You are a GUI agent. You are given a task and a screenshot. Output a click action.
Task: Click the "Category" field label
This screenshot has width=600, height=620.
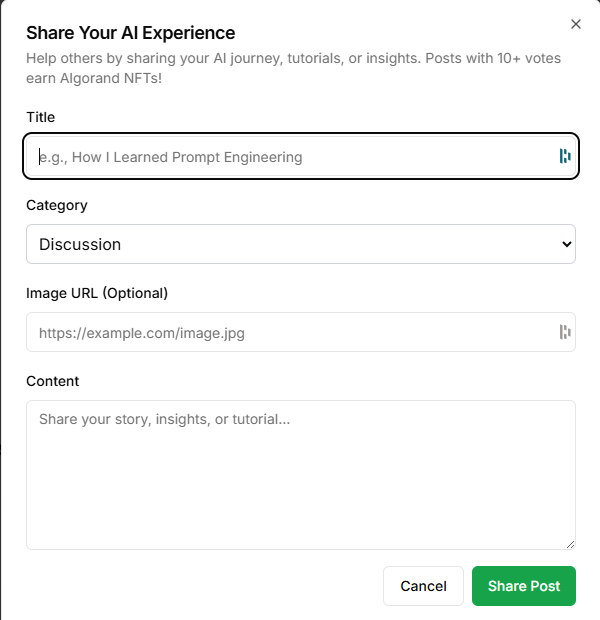pos(57,205)
